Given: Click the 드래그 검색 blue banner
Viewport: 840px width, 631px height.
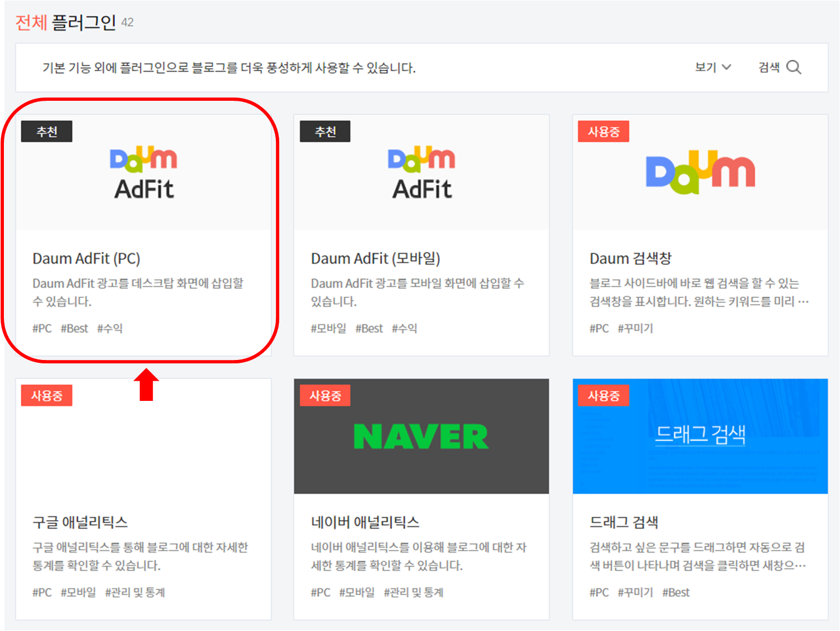Looking at the screenshot, I should [x=700, y=437].
